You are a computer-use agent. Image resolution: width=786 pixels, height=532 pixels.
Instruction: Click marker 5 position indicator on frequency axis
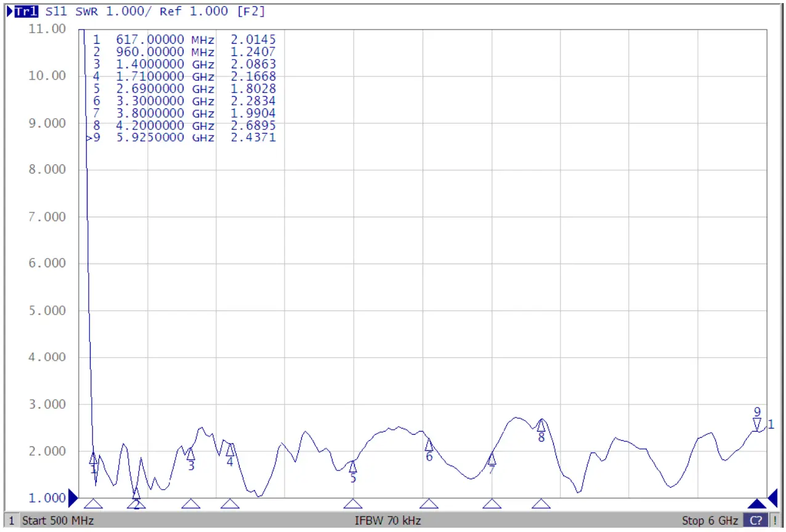click(x=352, y=504)
